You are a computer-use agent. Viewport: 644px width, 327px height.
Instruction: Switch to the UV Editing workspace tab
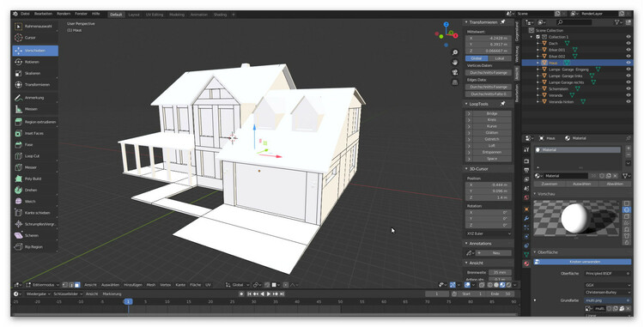(155, 15)
